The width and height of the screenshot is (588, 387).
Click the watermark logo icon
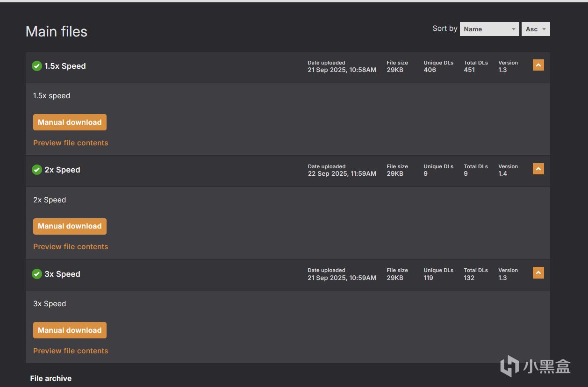(509, 366)
